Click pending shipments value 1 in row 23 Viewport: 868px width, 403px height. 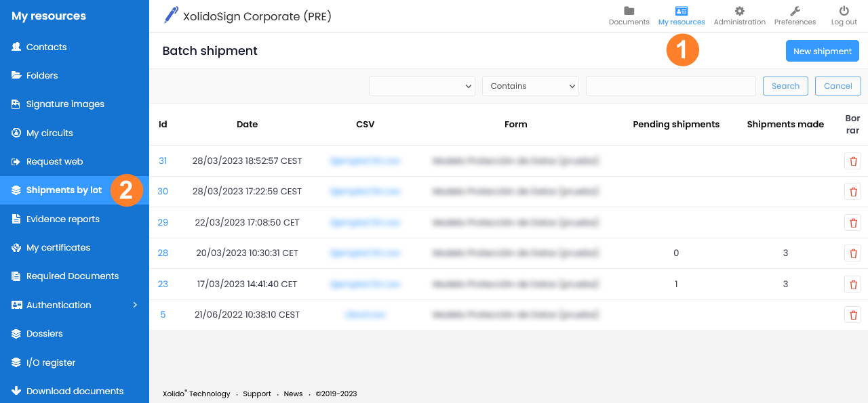676,284
